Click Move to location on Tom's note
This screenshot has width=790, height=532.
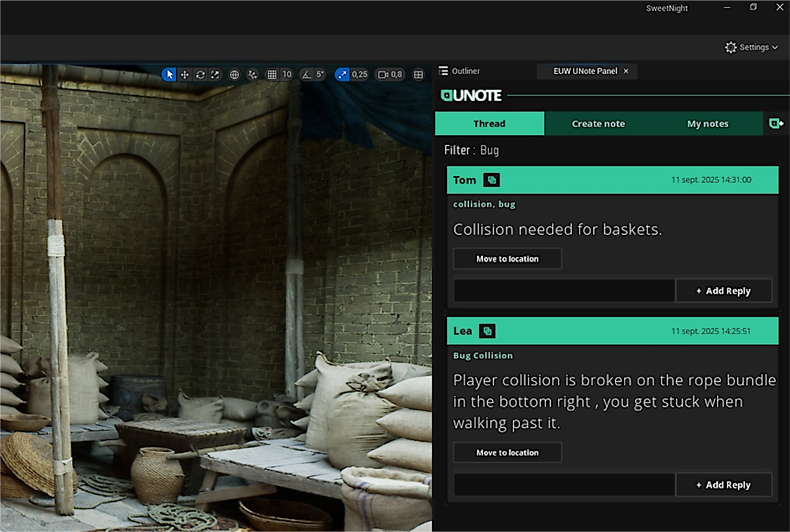(x=507, y=259)
